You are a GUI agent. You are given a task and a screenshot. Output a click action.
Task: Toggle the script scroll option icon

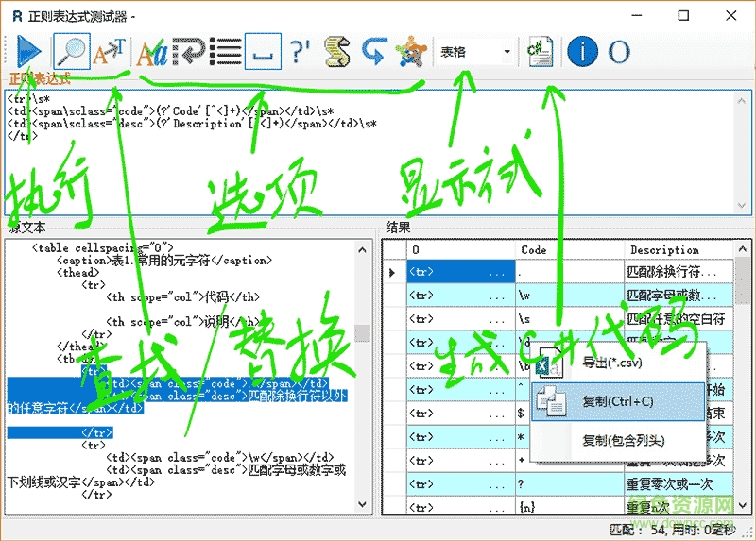tap(337, 51)
